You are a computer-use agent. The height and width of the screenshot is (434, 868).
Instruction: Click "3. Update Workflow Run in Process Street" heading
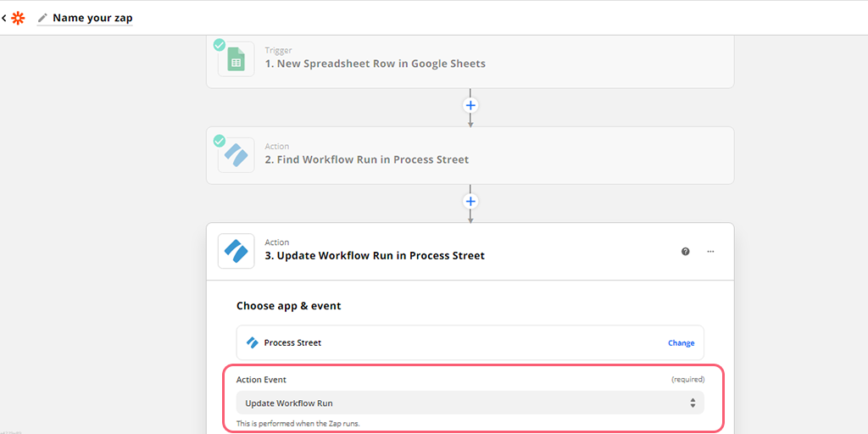[x=375, y=256]
